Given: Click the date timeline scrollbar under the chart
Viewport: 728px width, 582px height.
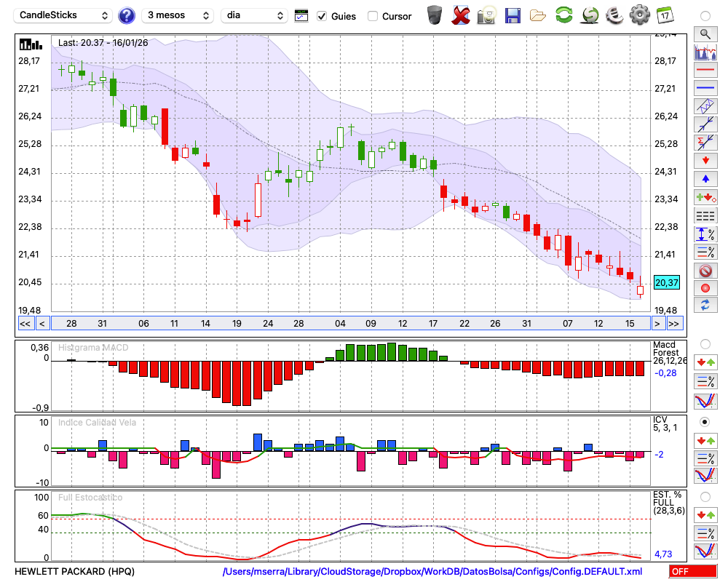Looking at the screenshot, I should (349, 323).
